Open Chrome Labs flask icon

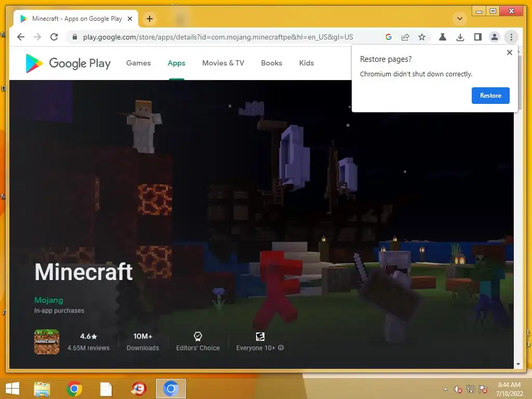click(443, 37)
